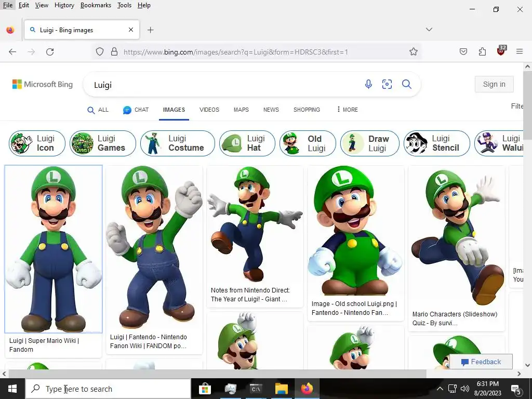The height and width of the screenshot is (399, 532).
Task: Open File Explorer from the taskbar
Action: (x=281, y=389)
